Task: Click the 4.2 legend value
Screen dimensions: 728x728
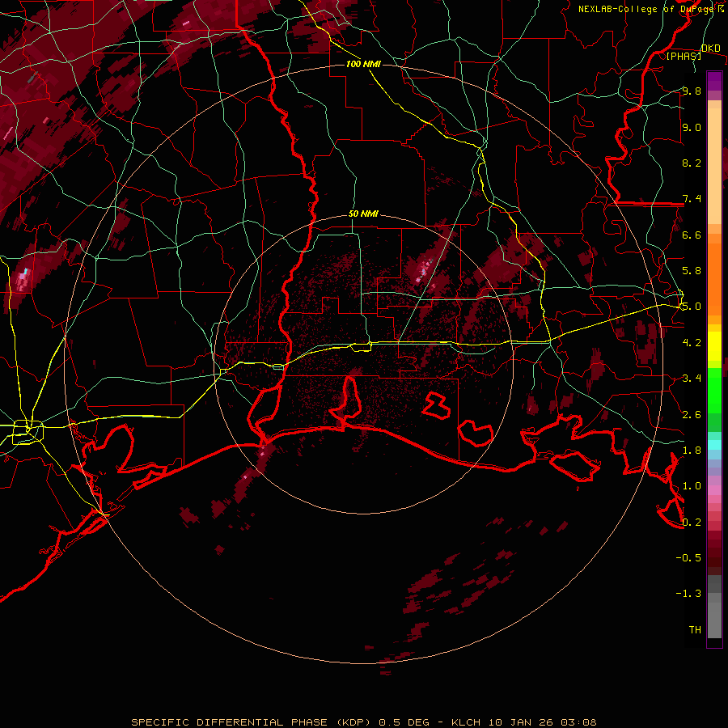Action: coord(692,343)
